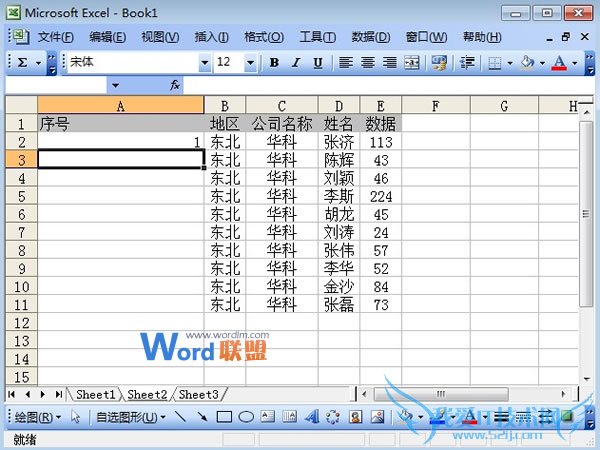Click the Borders icon
This screenshot has height=450, width=600.
pos(495,63)
